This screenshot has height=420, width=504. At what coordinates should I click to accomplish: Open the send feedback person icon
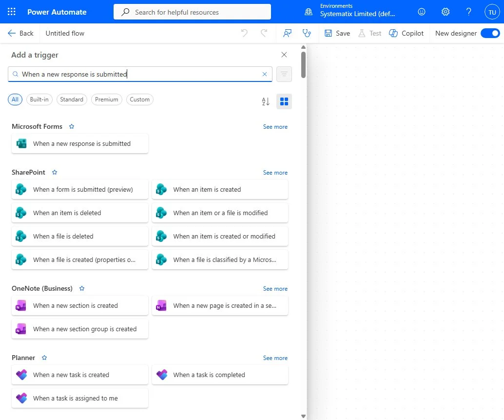287,33
